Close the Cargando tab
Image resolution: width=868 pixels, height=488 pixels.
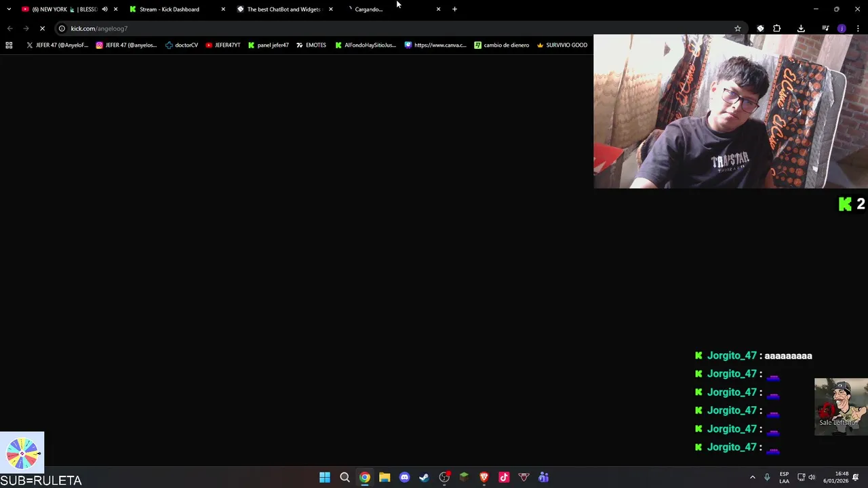438,9
